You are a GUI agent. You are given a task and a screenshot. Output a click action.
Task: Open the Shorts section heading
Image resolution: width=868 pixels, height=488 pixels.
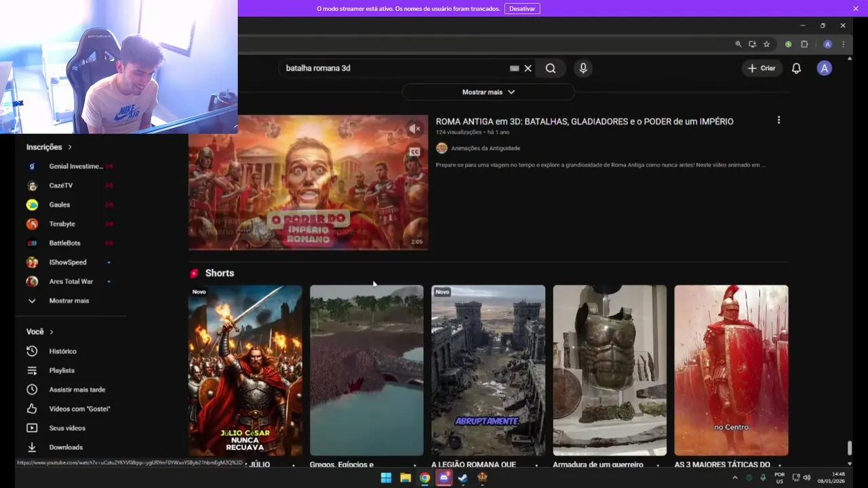220,273
